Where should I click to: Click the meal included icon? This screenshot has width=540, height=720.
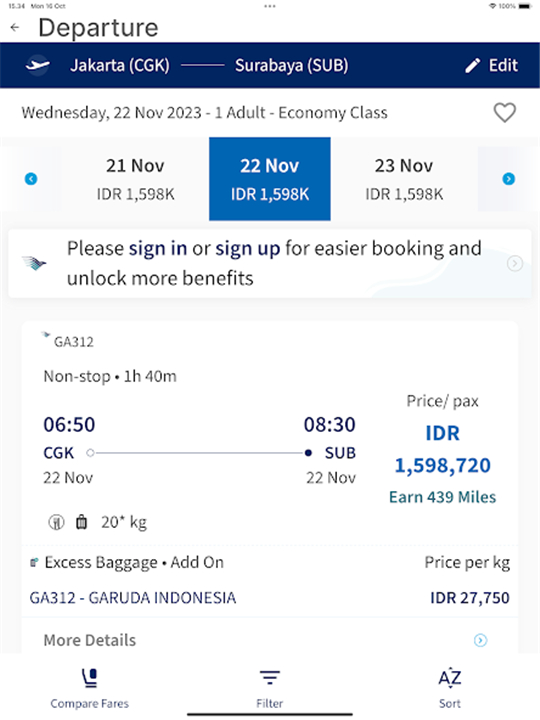pyautogui.click(x=56, y=522)
